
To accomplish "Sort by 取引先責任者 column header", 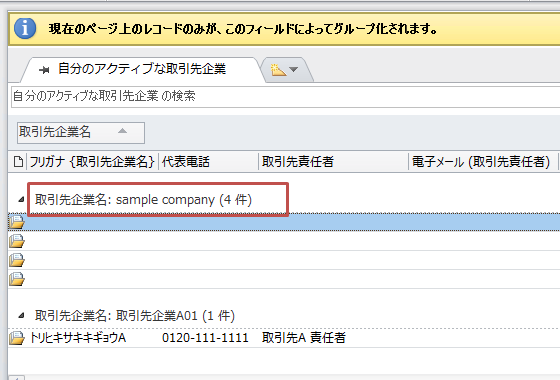I will 333,162.
